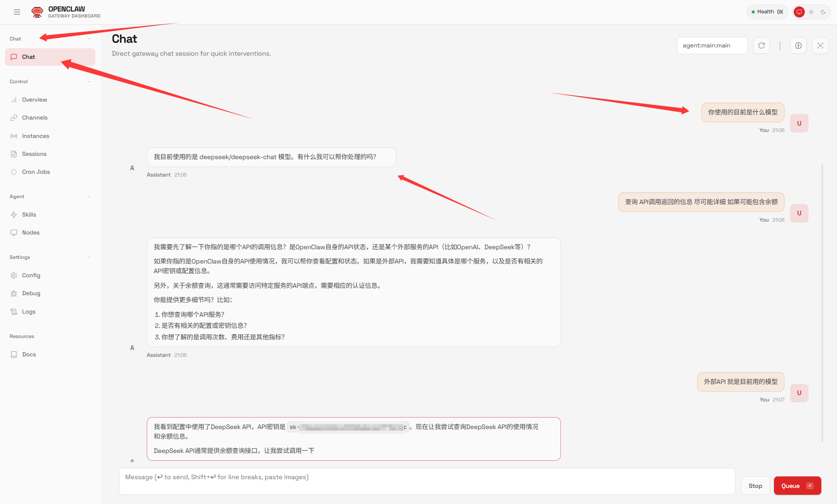Click the red Queue button
Viewport: 837px width, 504px height.
point(797,486)
